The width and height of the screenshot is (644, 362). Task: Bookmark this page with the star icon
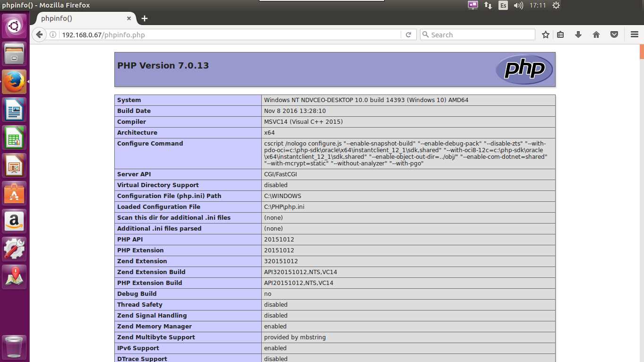click(x=545, y=34)
